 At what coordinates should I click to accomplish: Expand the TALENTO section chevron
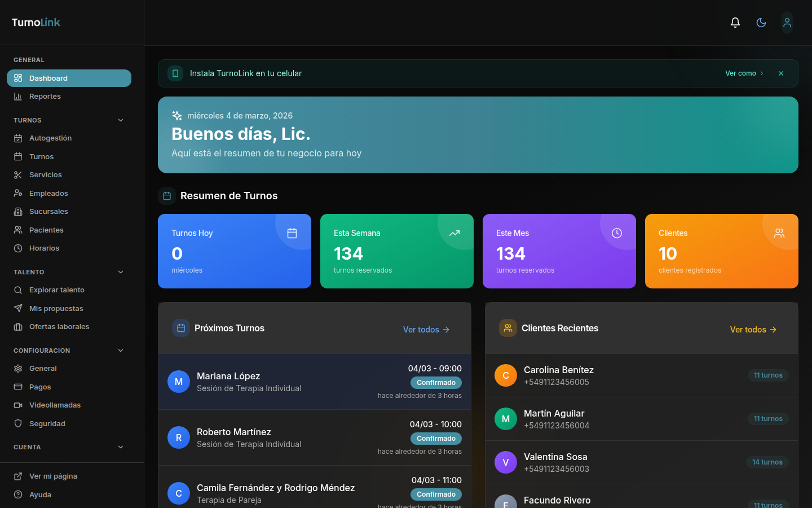click(x=120, y=271)
